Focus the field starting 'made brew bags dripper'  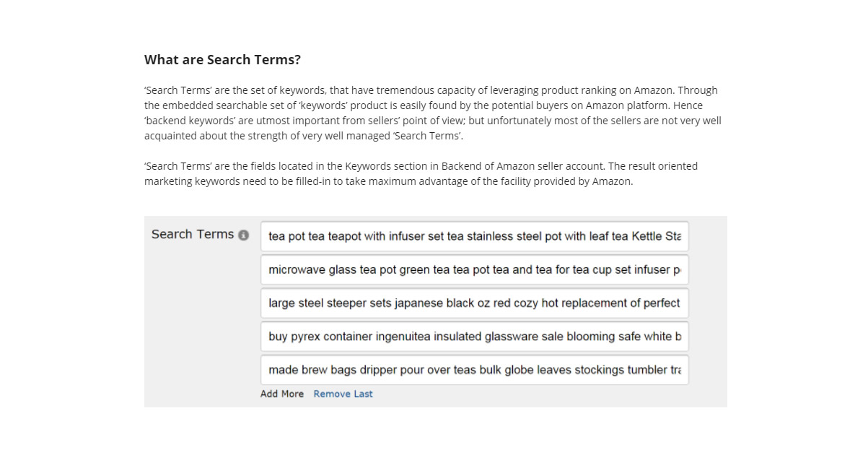tap(475, 369)
